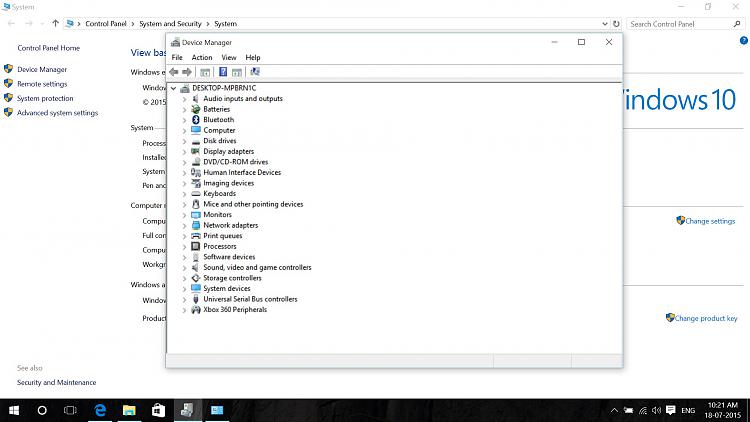750x422 pixels.
Task: Open Cortana search circle on taskbar
Action: (x=42, y=410)
